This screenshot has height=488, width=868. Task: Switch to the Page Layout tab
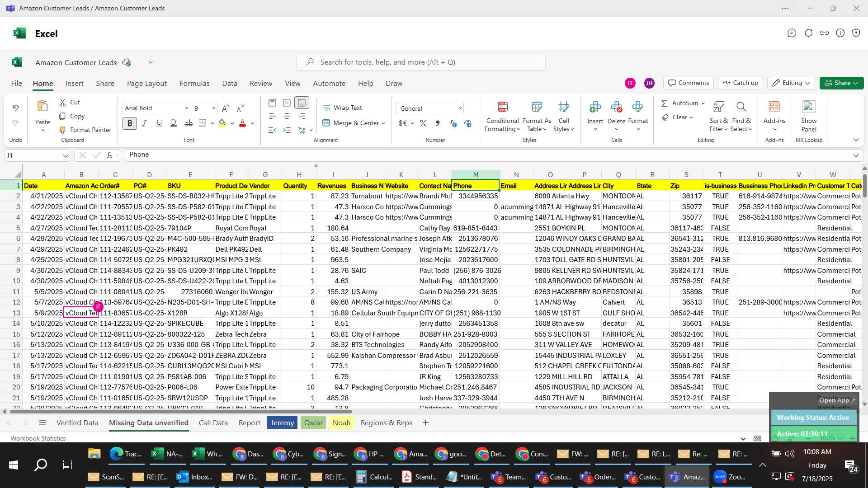(147, 84)
